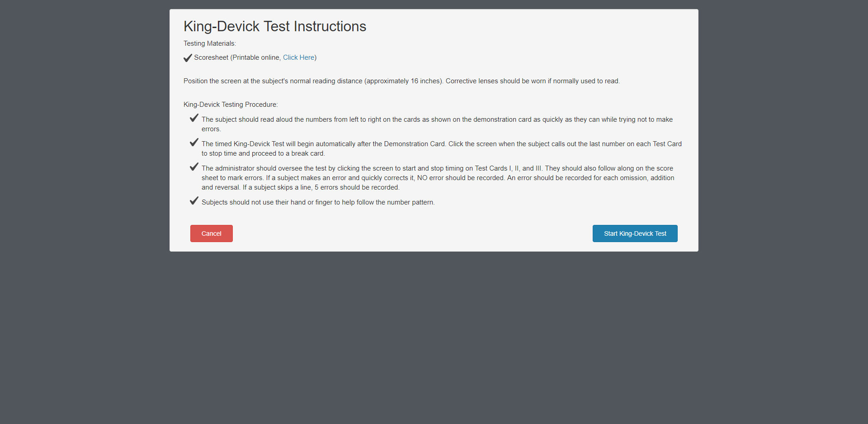The width and height of the screenshot is (868, 424).
Task: Click the 'Scoresheet (Printable online,' text
Action: (237, 57)
